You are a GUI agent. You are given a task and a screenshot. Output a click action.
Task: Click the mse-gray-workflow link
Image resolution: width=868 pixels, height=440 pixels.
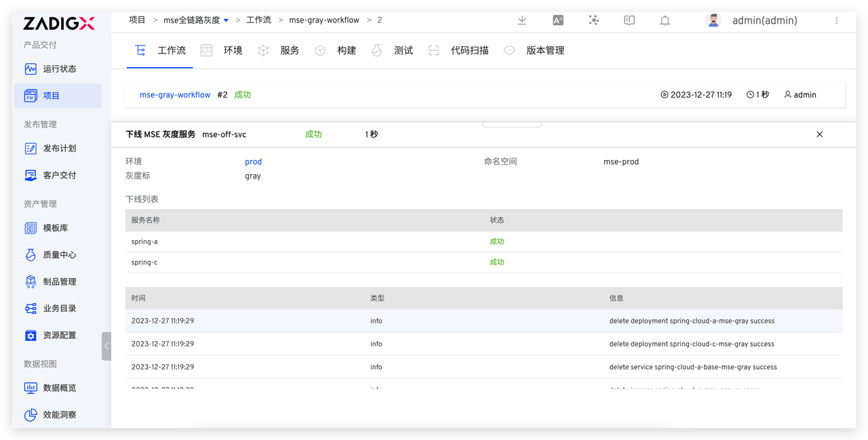point(174,94)
